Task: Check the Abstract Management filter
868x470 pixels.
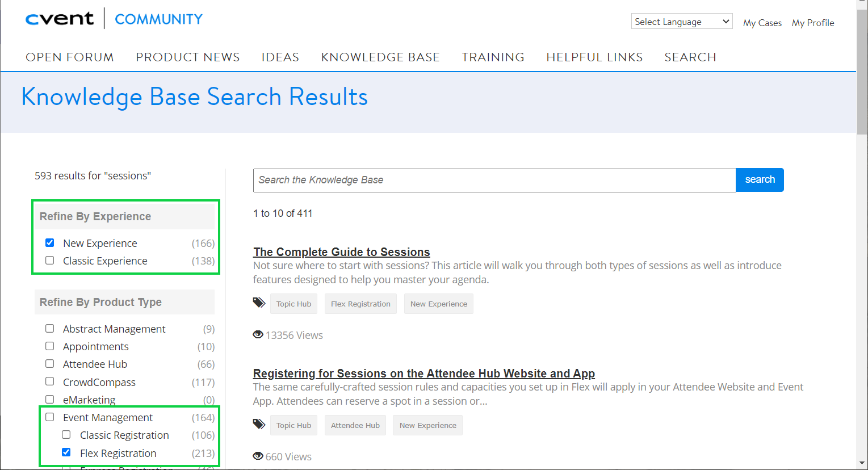Action: click(50, 329)
